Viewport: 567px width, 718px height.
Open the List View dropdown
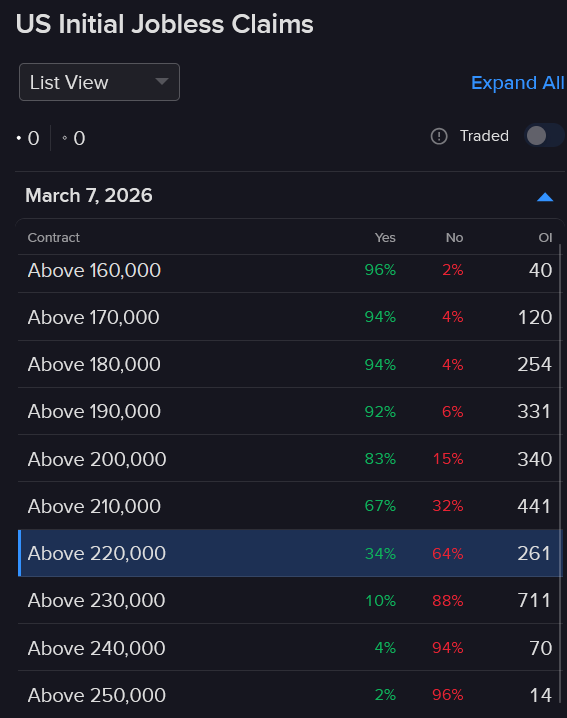click(99, 82)
